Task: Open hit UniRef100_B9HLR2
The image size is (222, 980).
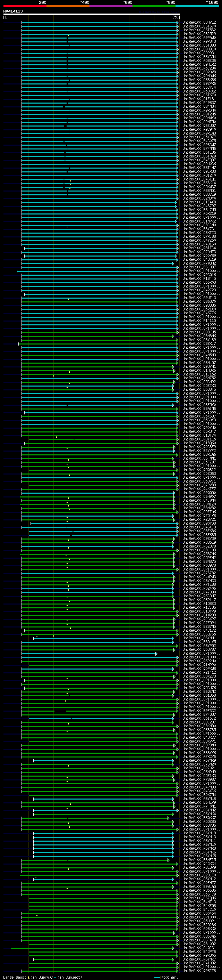Action: click(x=199, y=64)
